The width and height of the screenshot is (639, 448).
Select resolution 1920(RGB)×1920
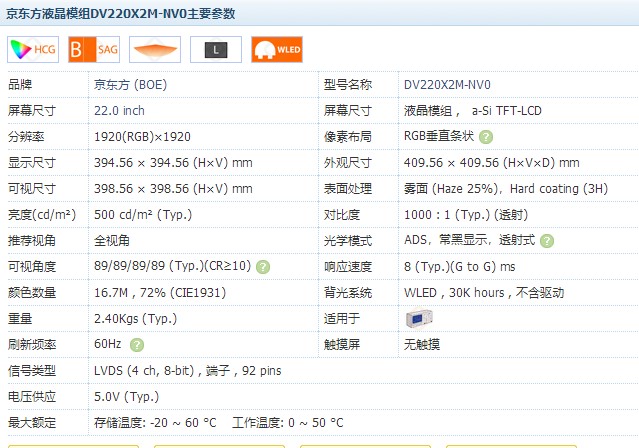pyautogui.click(x=142, y=137)
